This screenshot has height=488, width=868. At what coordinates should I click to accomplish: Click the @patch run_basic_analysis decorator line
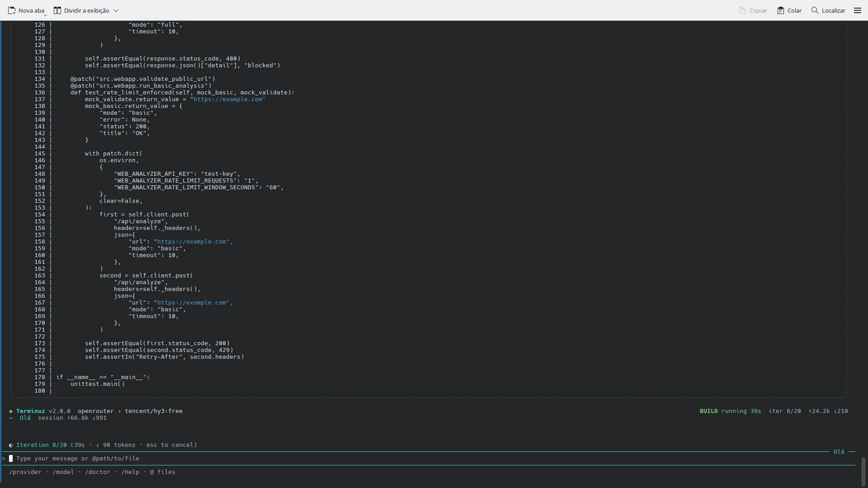141,85
